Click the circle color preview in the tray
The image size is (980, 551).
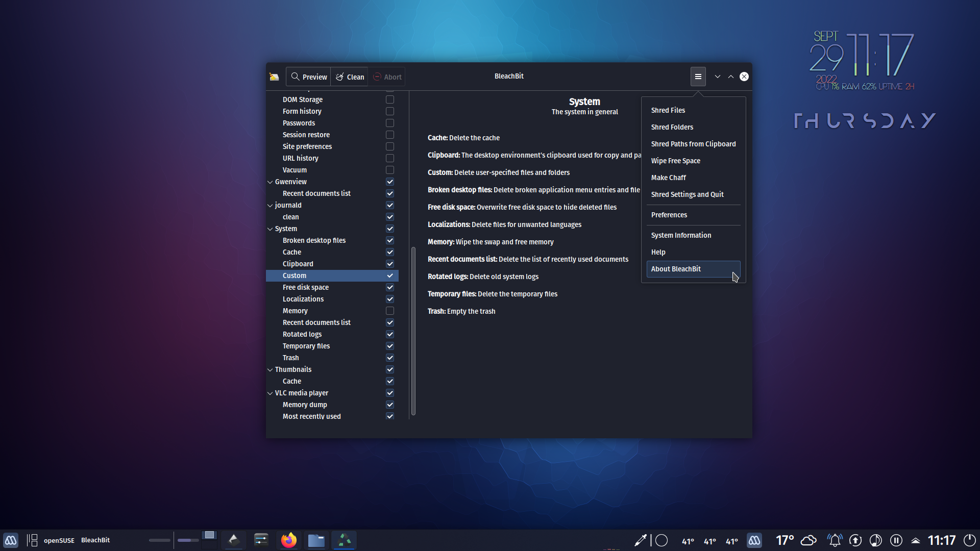click(x=661, y=540)
